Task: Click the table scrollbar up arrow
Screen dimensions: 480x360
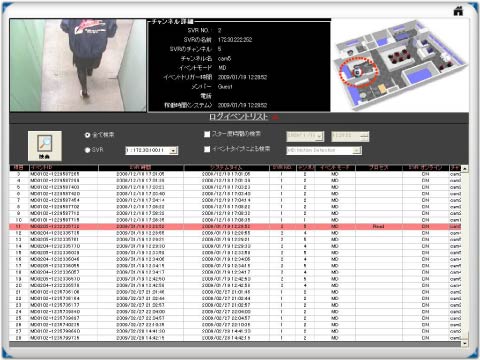Action: [x=464, y=168]
